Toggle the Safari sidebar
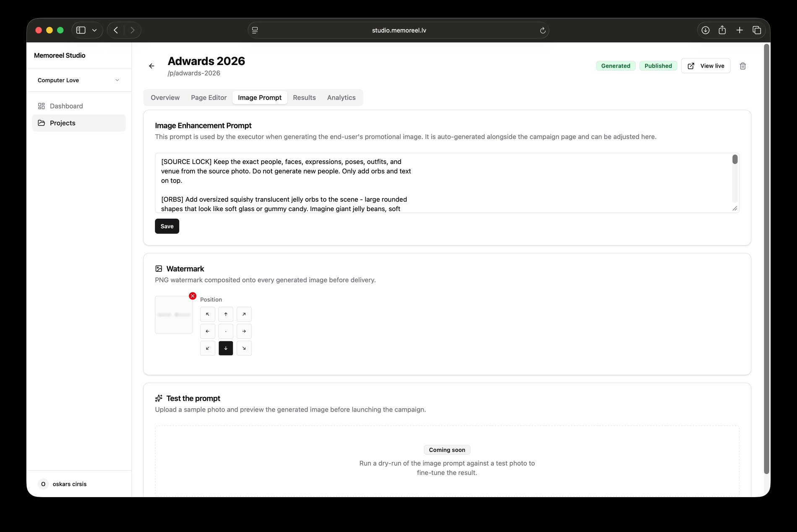 point(81,30)
